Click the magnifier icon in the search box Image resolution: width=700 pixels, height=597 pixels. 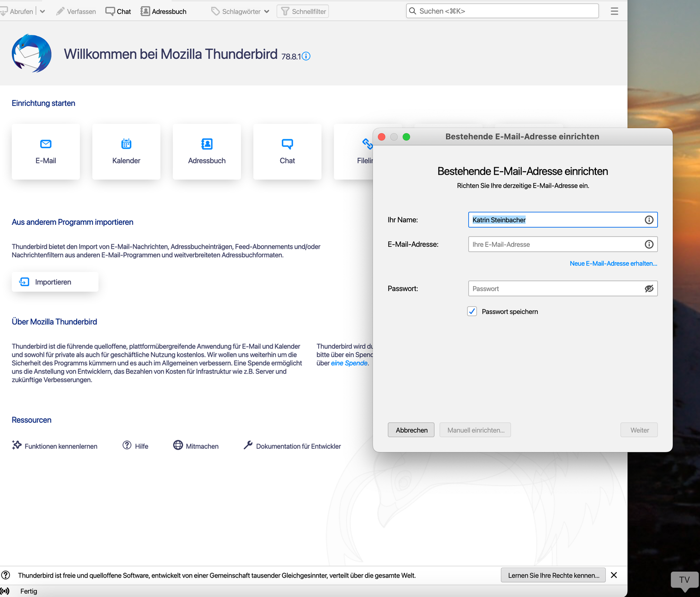(x=413, y=11)
